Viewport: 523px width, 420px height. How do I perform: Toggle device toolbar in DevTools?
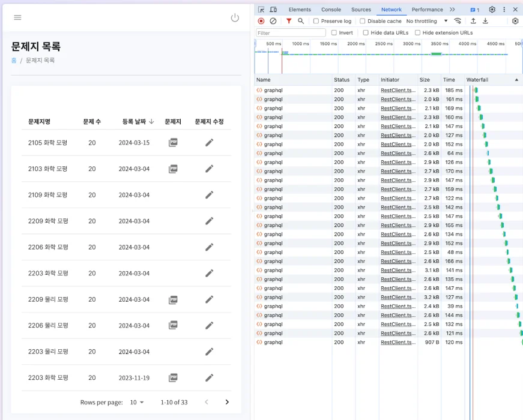click(x=273, y=10)
